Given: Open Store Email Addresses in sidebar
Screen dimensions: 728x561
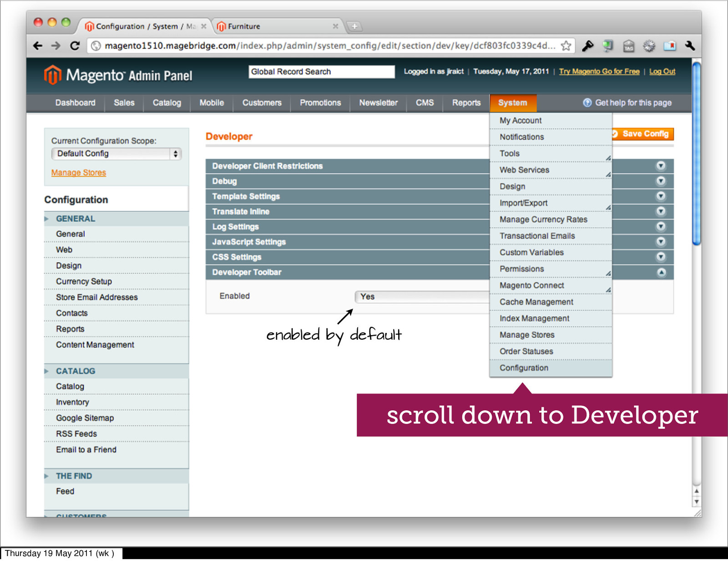Looking at the screenshot, I should coord(116,297).
